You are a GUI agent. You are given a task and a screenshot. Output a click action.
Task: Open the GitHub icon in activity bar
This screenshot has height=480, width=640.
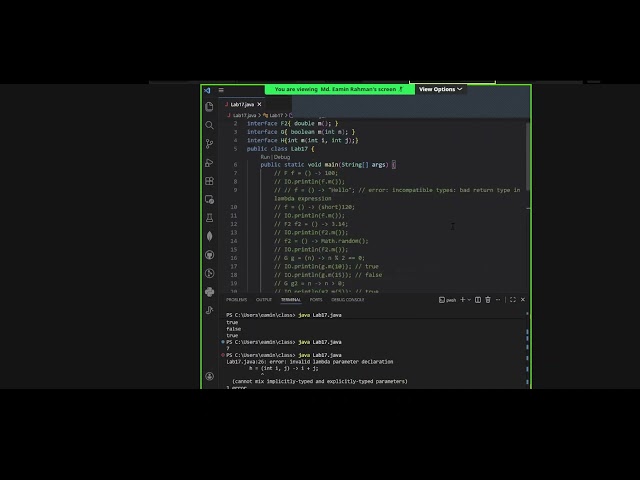coord(209,255)
